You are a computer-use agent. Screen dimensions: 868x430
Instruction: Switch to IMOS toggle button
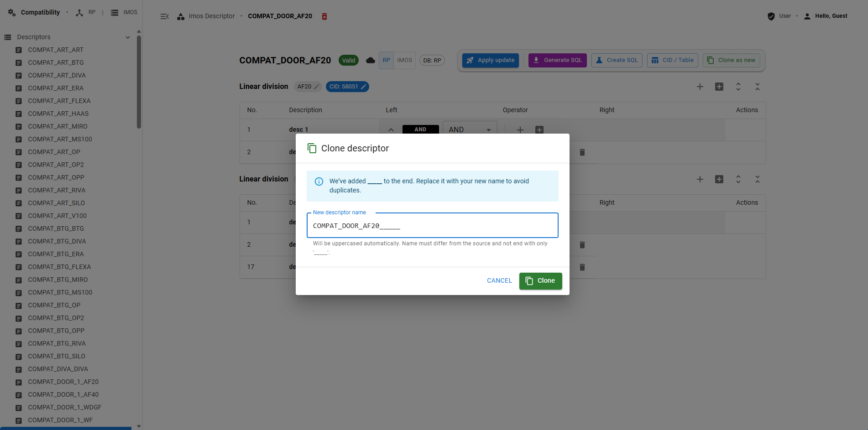point(405,60)
